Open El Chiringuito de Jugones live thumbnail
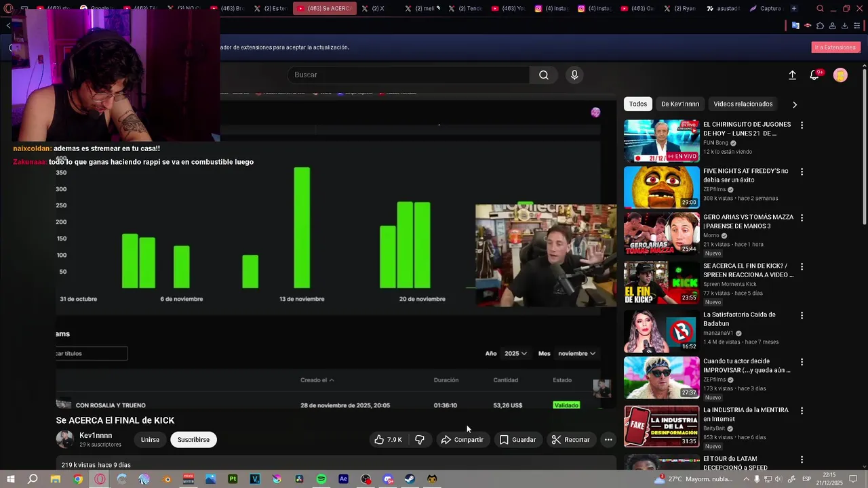868x488 pixels. coord(661,141)
